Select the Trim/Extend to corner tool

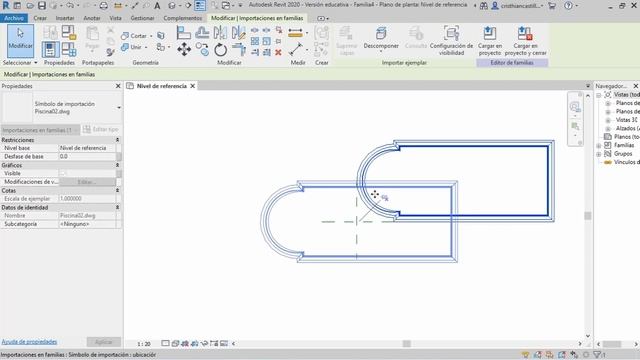click(x=238, y=49)
